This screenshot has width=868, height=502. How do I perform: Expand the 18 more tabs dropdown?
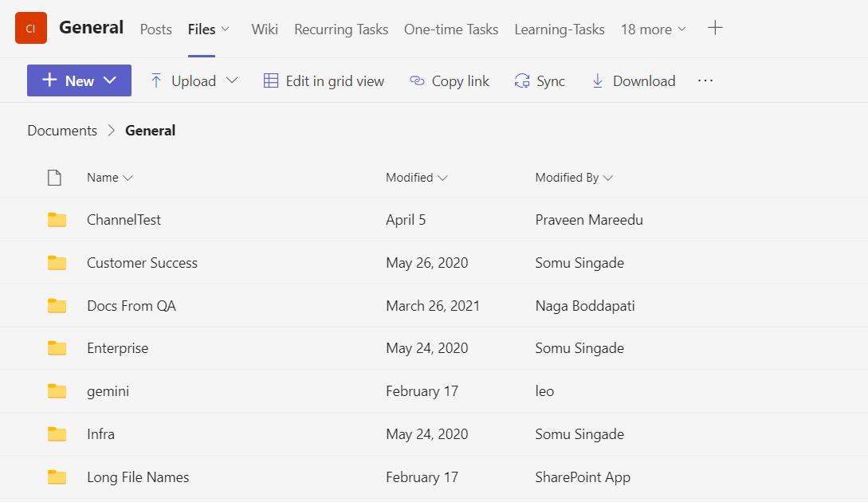click(x=653, y=29)
